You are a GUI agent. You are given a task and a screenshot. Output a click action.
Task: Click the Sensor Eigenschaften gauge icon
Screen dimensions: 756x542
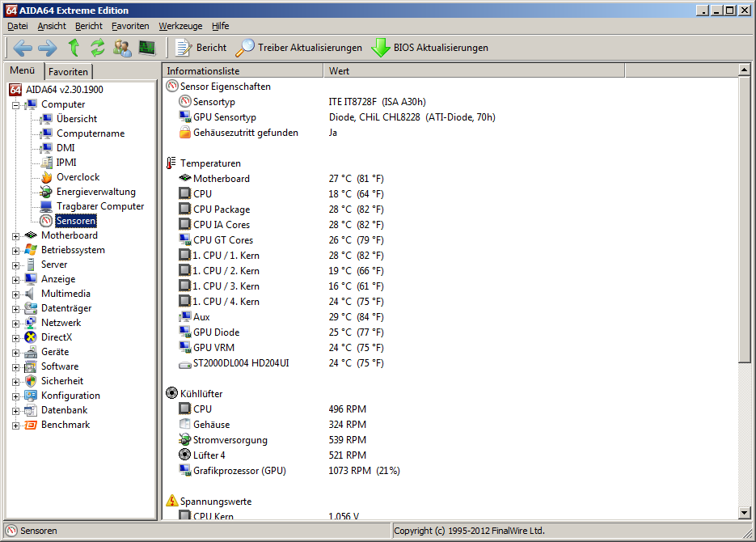tap(172, 87)
